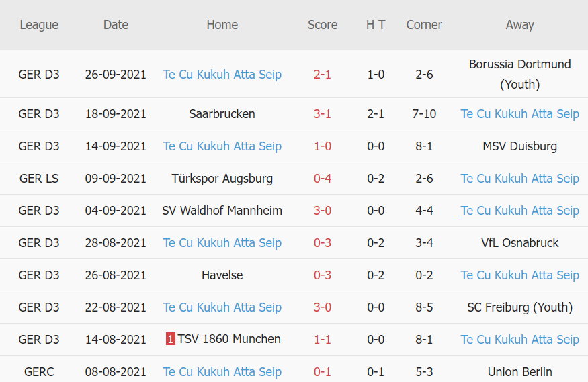Open the 1-1 score of TSV 1860 Munchen match
588x382 pixels.
[x=323, y=340]
